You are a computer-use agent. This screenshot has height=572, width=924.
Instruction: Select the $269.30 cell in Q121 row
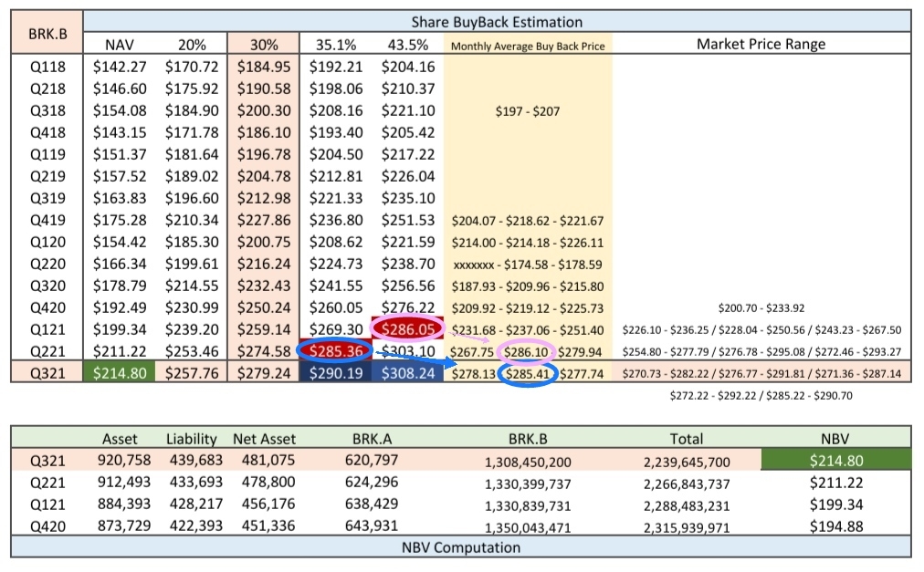point(336,329)
